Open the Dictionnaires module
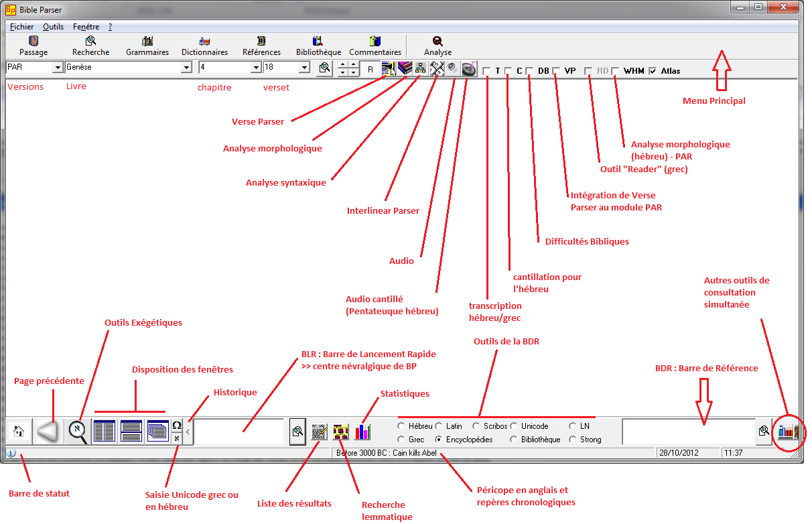Viewport: 812px width, 524px height. [204, 46]
